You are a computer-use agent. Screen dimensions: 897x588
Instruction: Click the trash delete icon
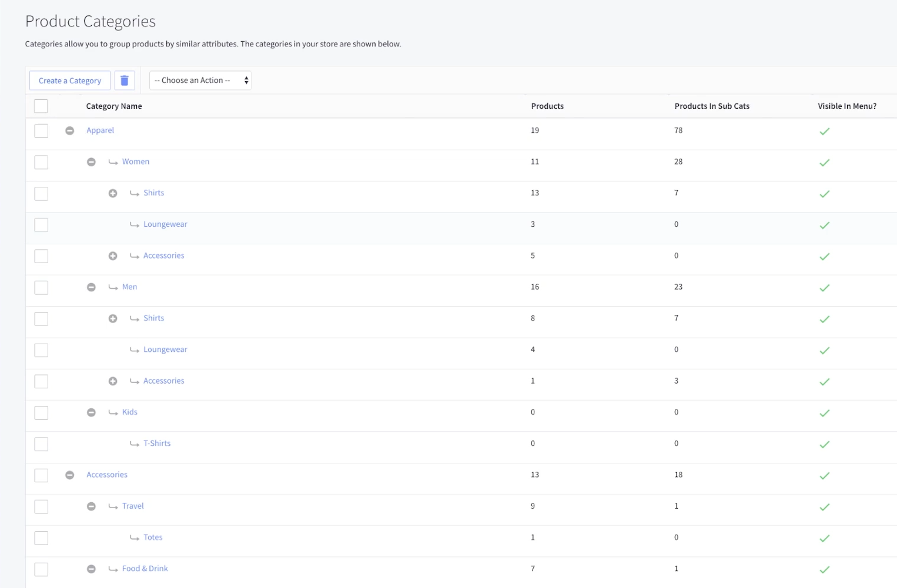pyautogui.click(x=124, y=80)
